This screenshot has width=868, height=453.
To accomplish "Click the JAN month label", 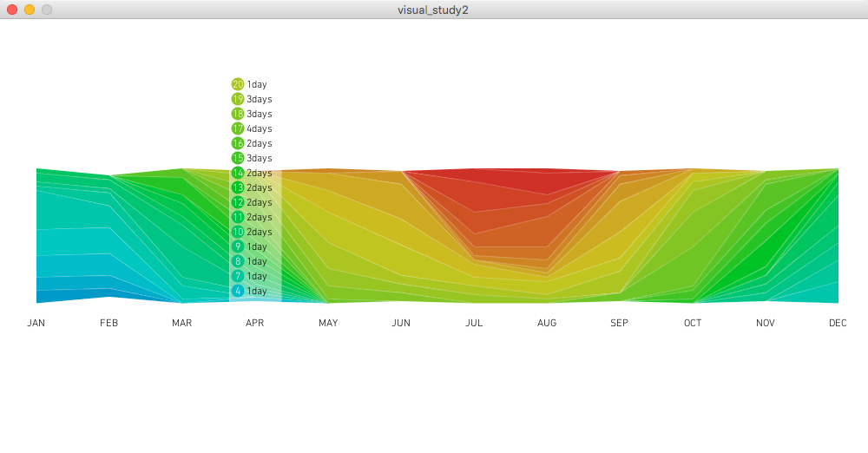I will coord(36,323).
